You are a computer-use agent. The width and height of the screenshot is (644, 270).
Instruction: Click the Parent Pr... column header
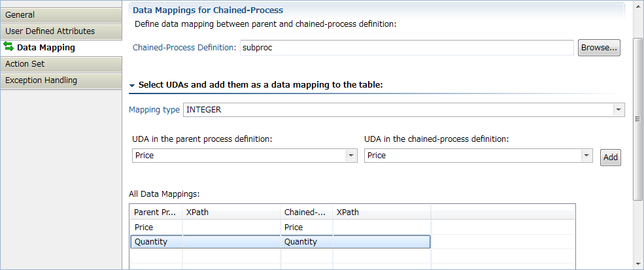156,212
